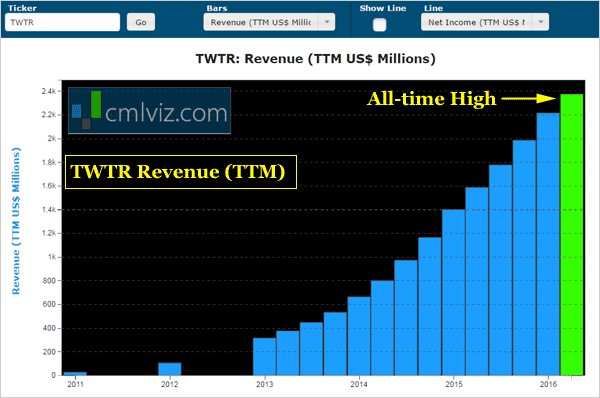
Task: Click the first 2013 revenue bar
Action: [264, 356]
